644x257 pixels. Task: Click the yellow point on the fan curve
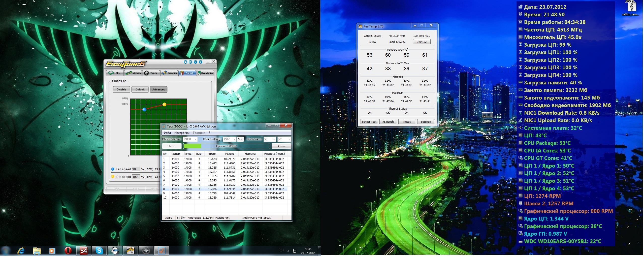click(164, 104)
